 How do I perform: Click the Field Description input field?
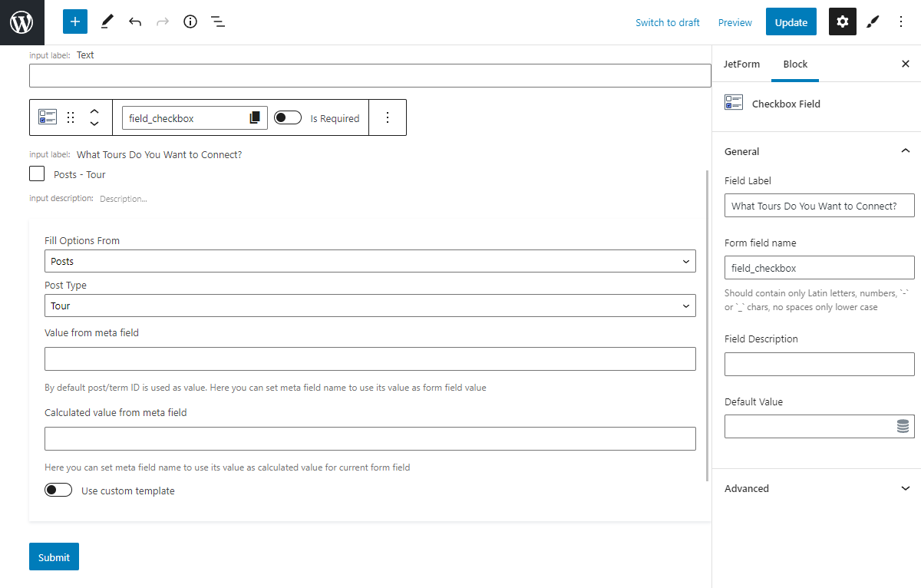819,363
